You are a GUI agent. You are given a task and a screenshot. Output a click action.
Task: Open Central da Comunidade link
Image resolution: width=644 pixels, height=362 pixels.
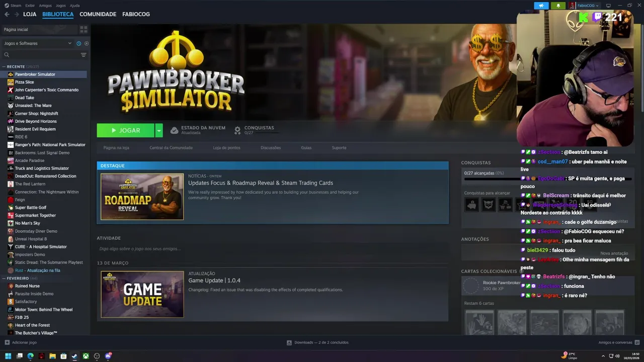click(x=171, y=148)
